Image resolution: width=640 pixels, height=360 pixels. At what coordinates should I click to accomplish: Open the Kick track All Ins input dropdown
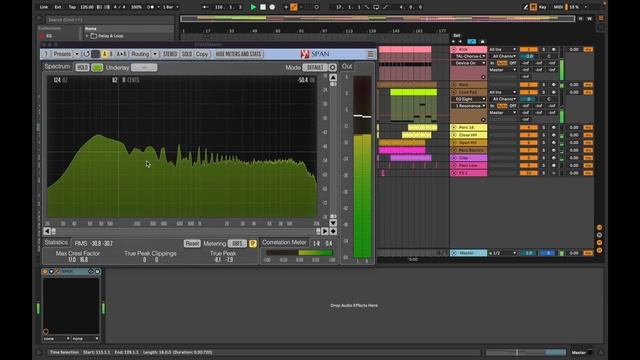coord(502,49)
